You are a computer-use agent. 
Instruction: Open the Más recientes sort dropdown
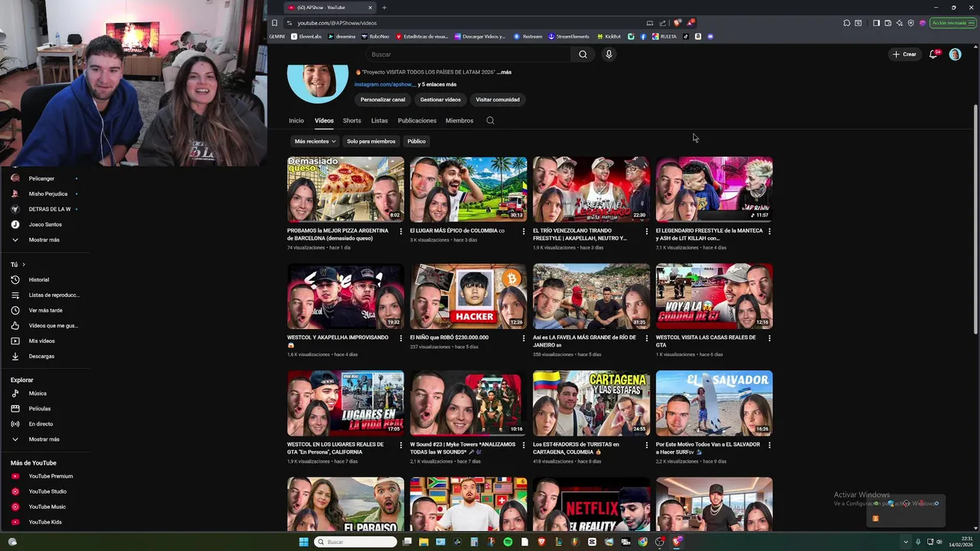click(315, 141)
